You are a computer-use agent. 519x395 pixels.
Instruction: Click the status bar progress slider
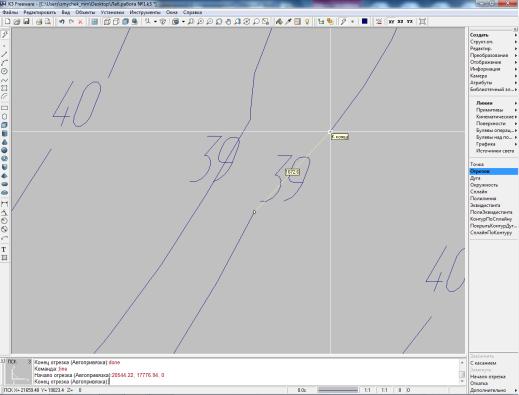click(338, 390)
